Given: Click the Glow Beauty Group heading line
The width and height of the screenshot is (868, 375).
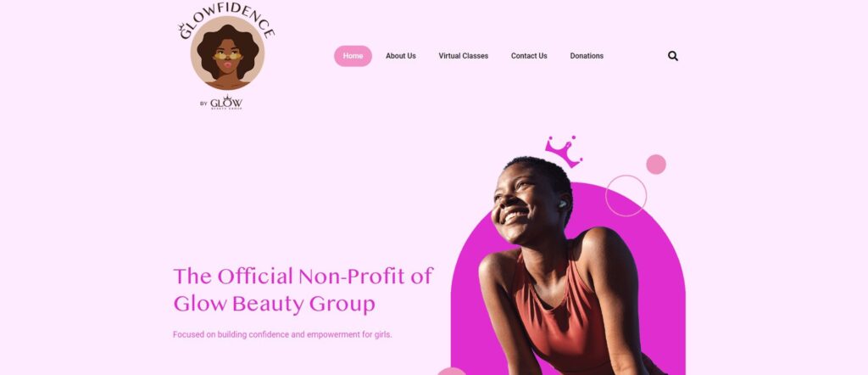Looking at the screenshot, I should pyautogui.click(x=274, y=304).
